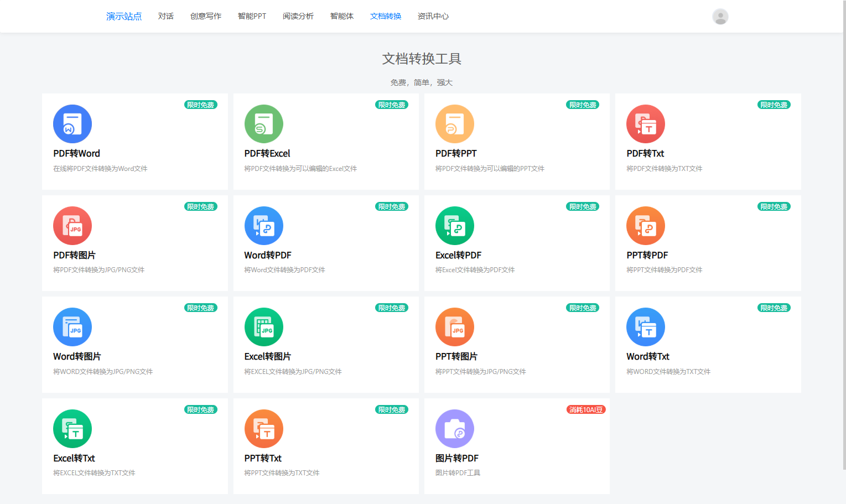Click text 将WORD文件转换为TXT文件
This screenshot has width=846, height=504.
668,372
